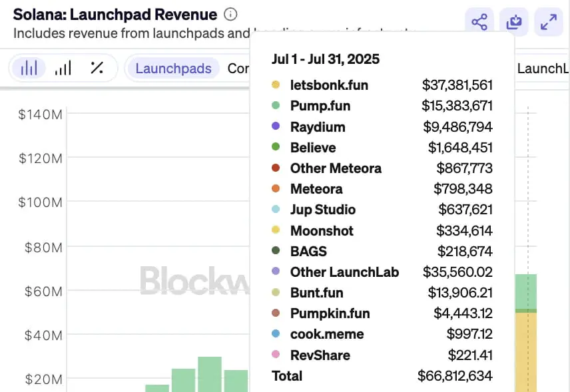Screen dimensions: 570x392
Task: Click the Other Meteora red legend dot
Action: click(276, 168)
